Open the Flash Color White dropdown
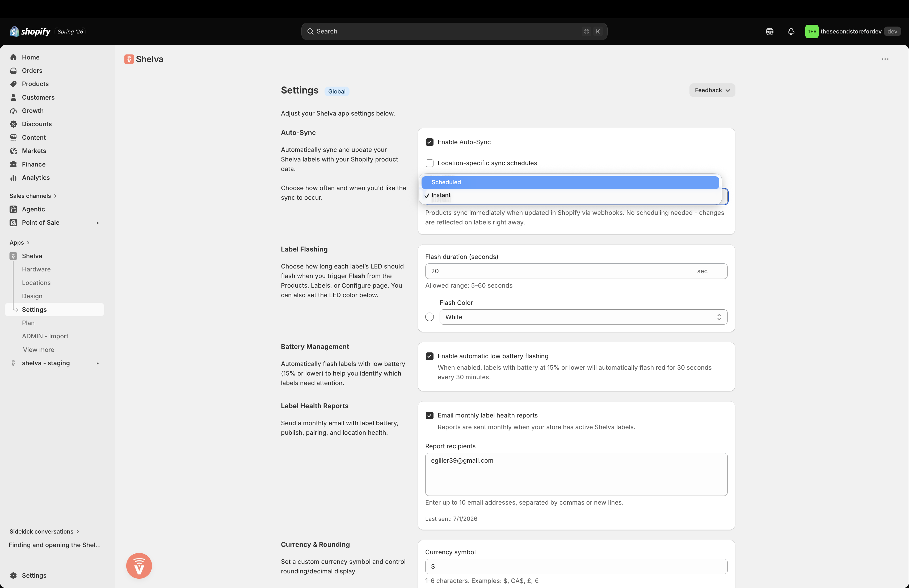Viewport: 909px width, 588px height. pos(583,317)
